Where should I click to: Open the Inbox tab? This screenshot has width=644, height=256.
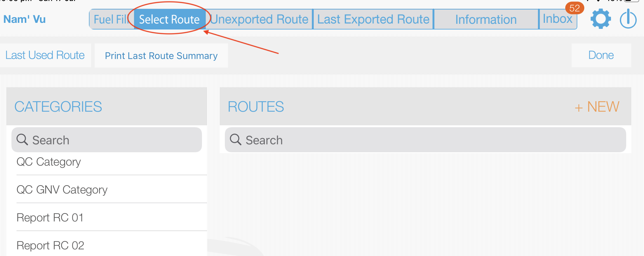(x=558, y=19)
